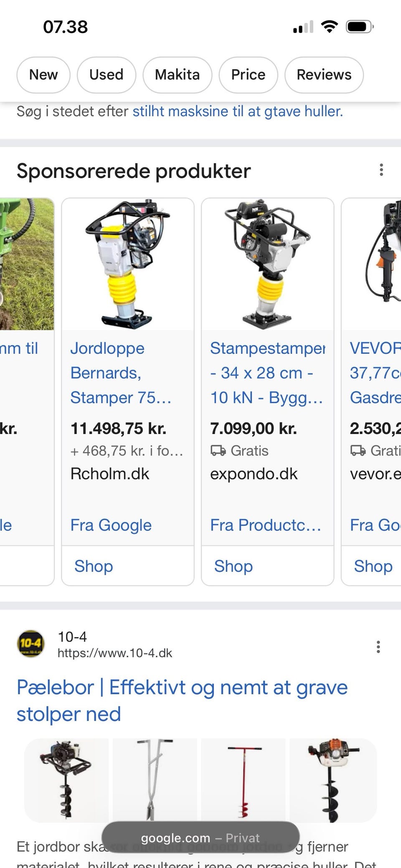Viewport: 401px width, 868px height.
Task: Open the yellow expondo Stampestamper product image
Action: [267, 264]
